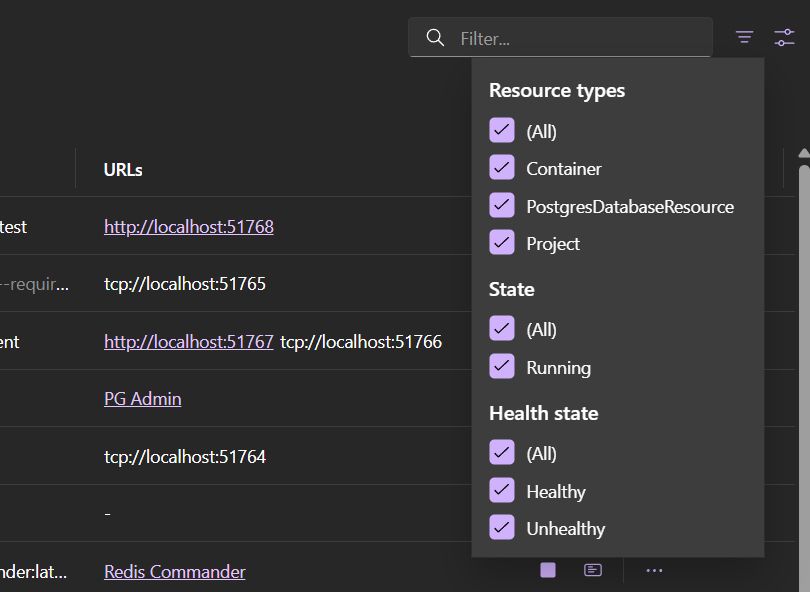Screen dimensions: 810x592
Task: Toggle the Unhealthy checkbox
Action: point(502,527)
